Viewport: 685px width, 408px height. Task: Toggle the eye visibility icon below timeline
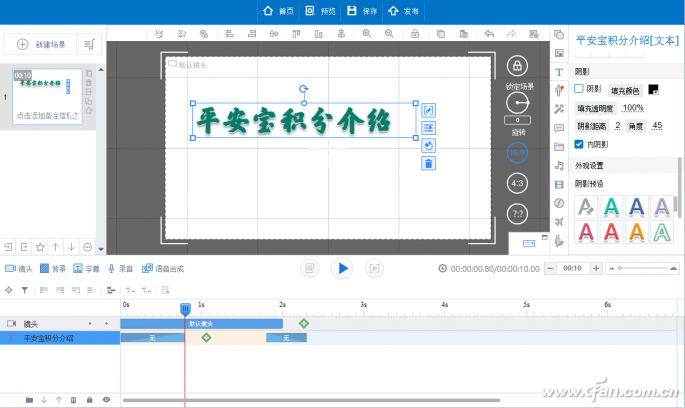106,400
